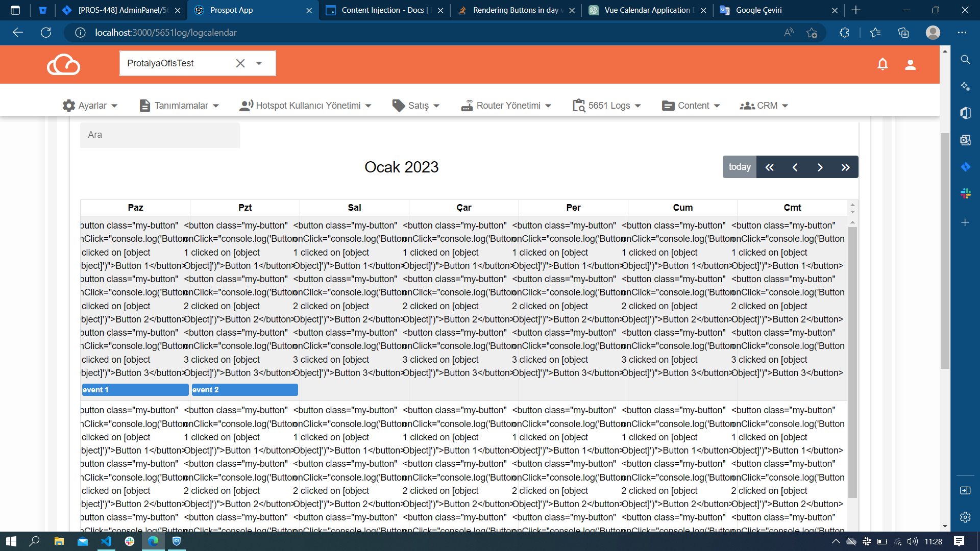980x551 pixels.
Task: Click the CRM menu tab item
Action: pyautogui.click(x=766, y=105)
